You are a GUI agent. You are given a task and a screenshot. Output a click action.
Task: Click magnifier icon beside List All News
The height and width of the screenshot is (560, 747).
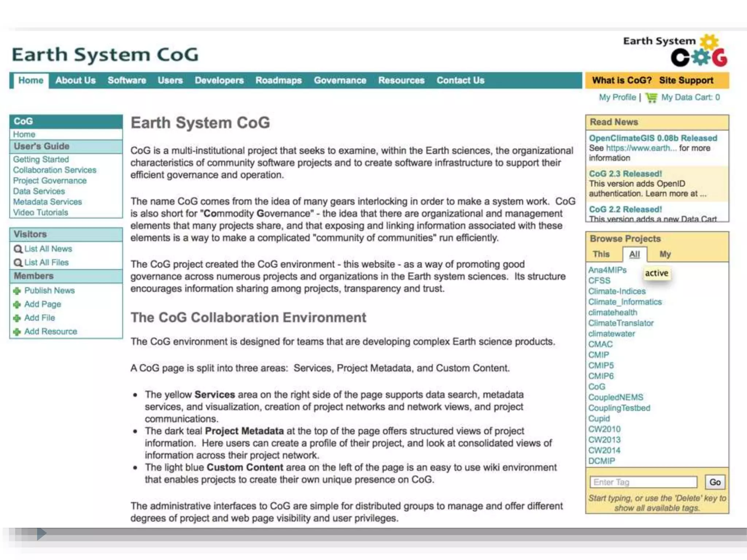(18, 249)
